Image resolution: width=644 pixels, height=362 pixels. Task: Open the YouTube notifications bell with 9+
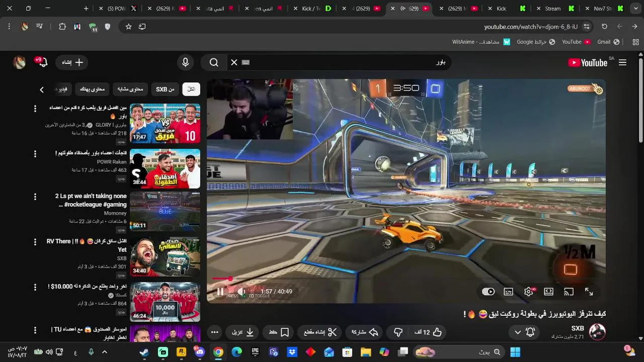point(42,62)
